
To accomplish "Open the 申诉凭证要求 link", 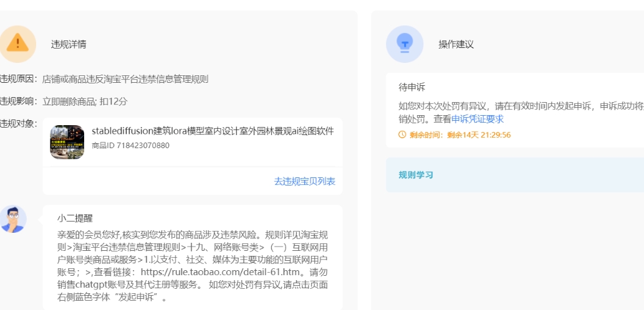I will (x=478, y=119).
